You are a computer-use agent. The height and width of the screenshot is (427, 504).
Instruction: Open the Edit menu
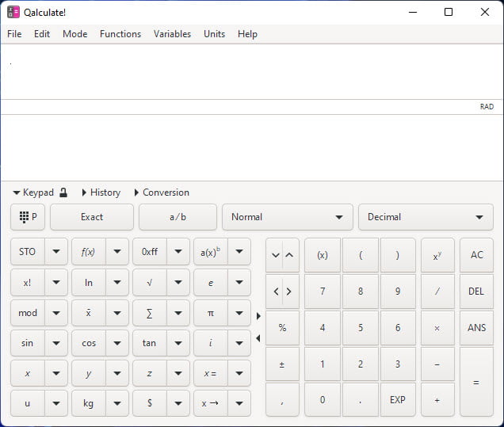[x=42, y=34]
